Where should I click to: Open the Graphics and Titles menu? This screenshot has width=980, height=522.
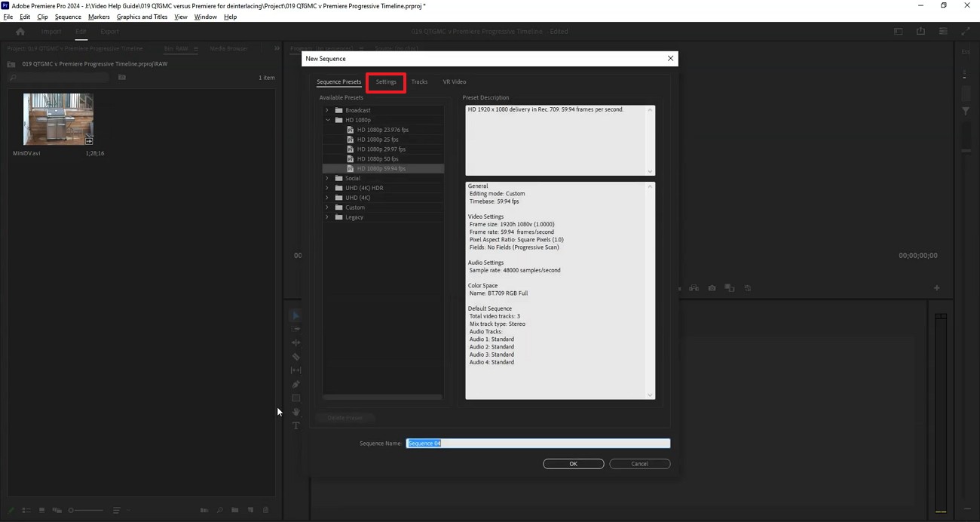pos(142,17)
